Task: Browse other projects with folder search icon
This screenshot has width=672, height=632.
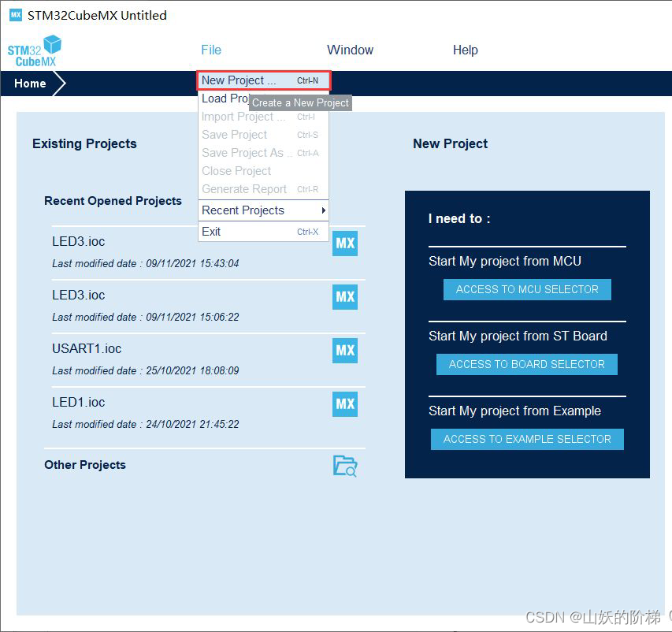Action: pos(345,466)
